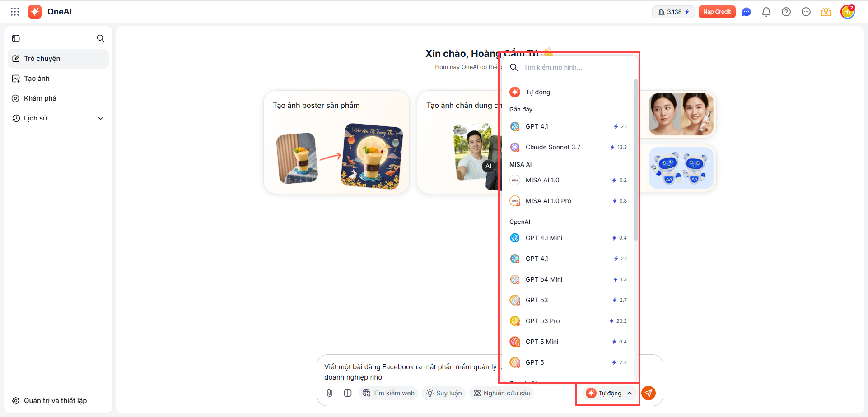Expand the Lịch sử chevron

[x=101, y=118]
